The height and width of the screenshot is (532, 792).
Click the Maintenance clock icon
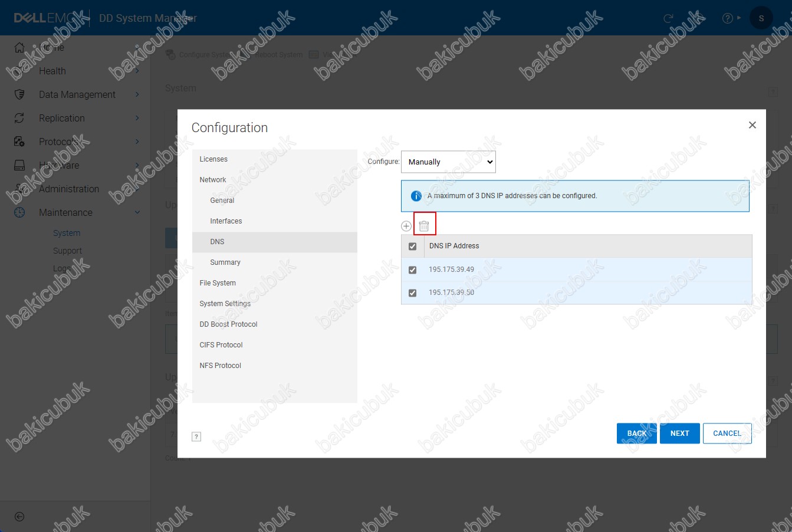[x=19, y=212]
